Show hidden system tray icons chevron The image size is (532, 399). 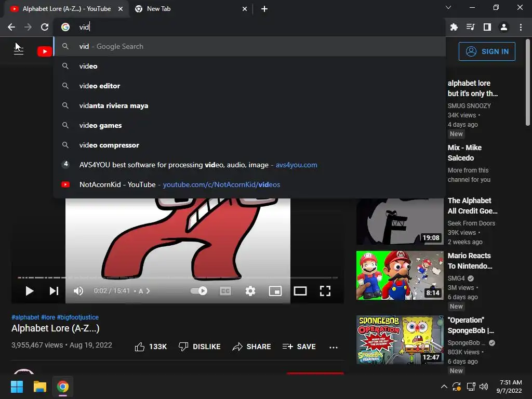[x=444, y=387]
